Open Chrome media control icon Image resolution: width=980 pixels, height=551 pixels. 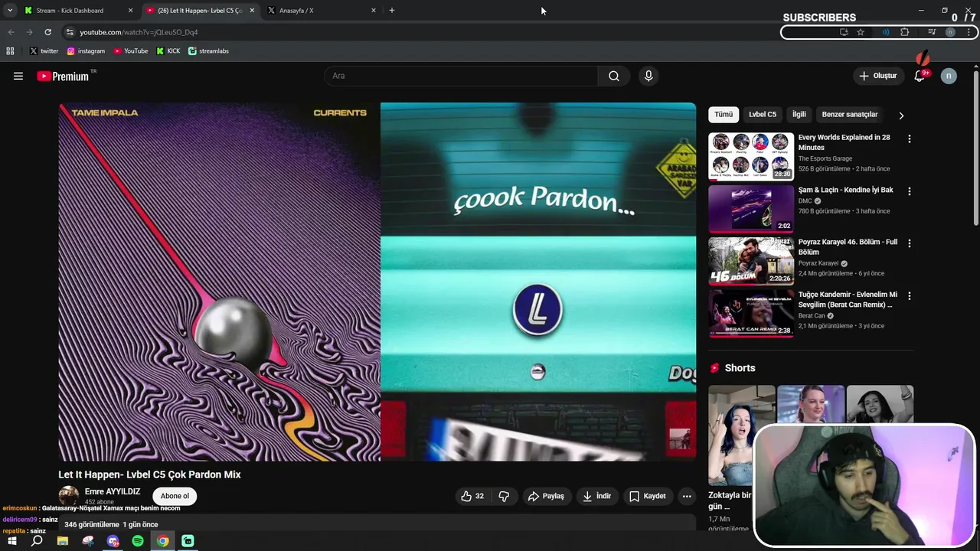932,32
